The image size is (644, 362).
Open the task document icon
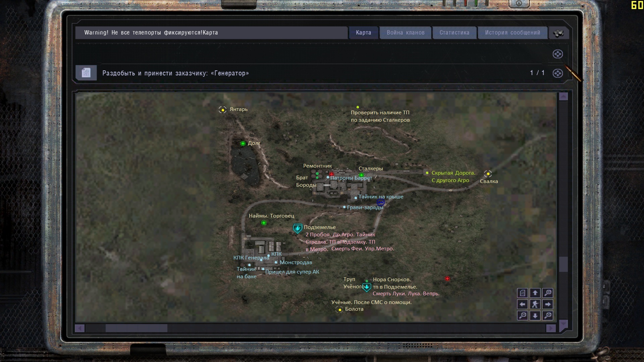click(x=86, y=73)
